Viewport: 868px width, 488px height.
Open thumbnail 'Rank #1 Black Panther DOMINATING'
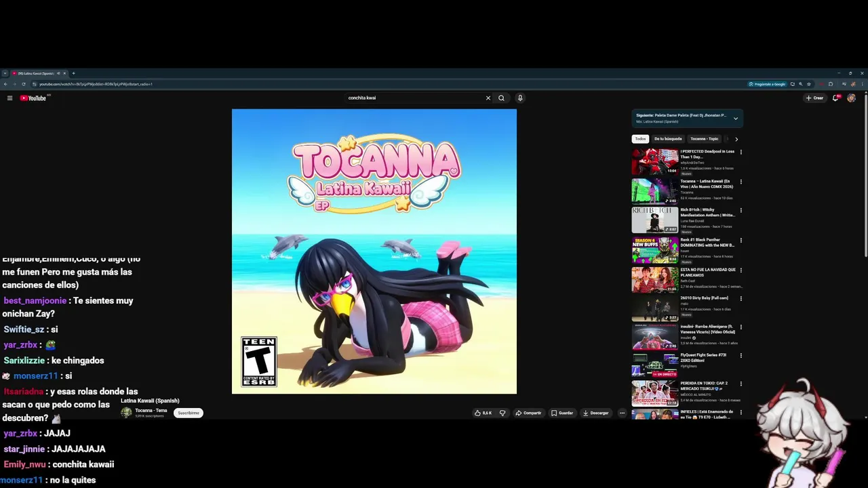654,249
